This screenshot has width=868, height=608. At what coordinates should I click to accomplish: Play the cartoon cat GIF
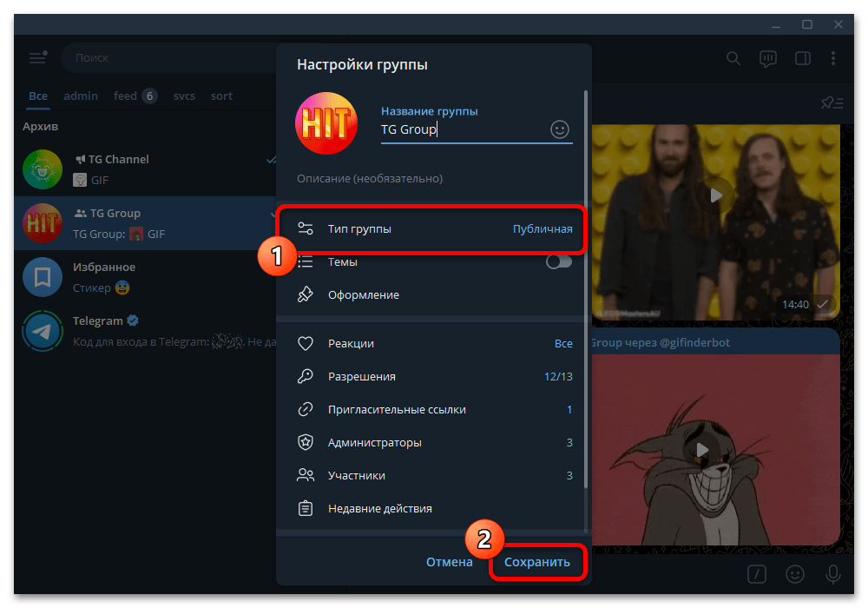pyautogui.click(x=702, y=450)
